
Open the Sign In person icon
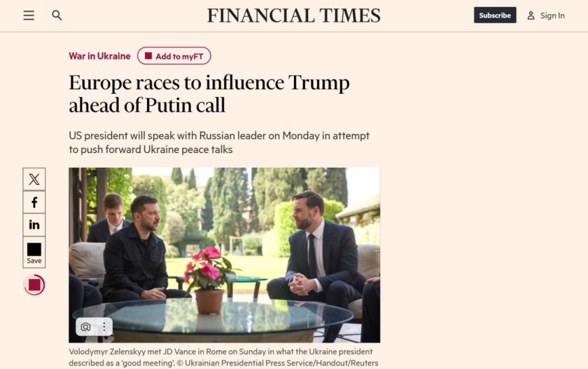[532, 15]
